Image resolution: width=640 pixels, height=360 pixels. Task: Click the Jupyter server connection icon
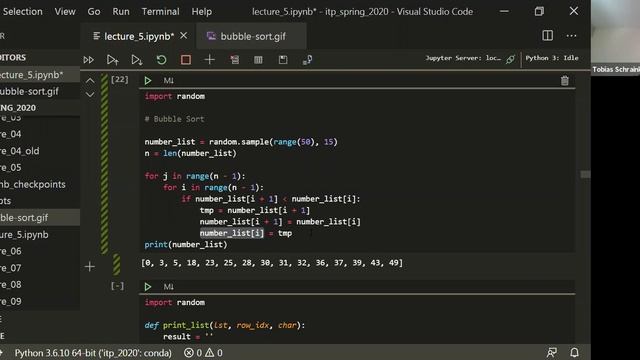coord(510,59)
